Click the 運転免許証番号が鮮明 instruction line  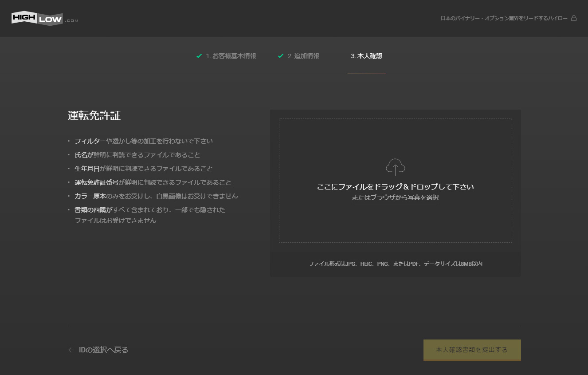(x=153, y=182)
